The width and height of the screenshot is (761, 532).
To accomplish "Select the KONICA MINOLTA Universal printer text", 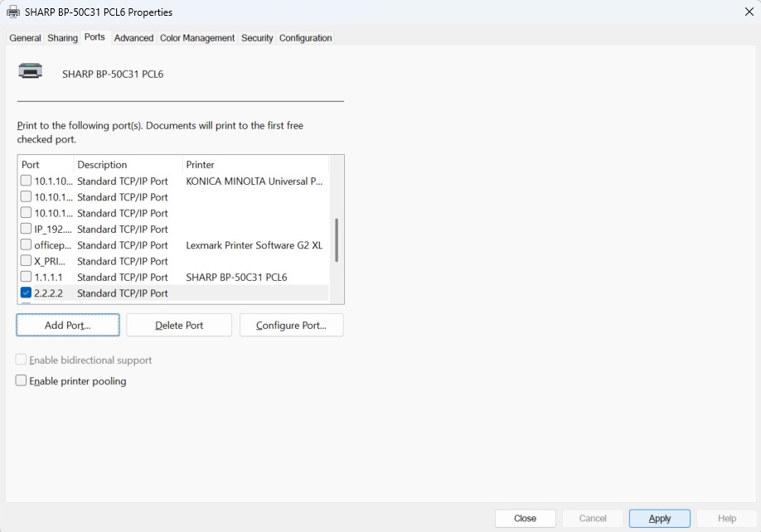I will (x=254, y=181).
